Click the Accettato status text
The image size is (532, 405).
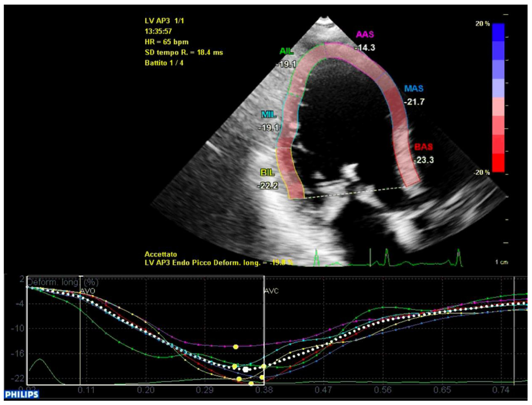pyautogui.click(x=161, y=254)
